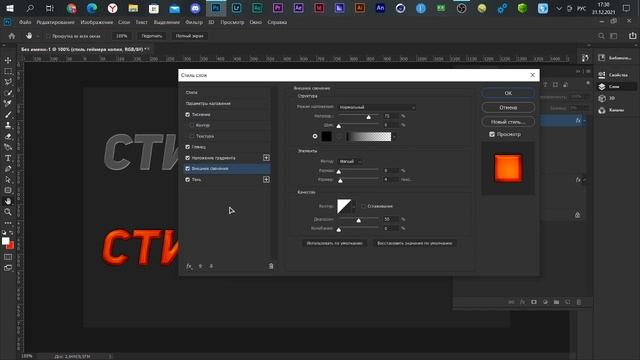Screen dimensions: 640x360
Task: Toggle the Тиснение effect checkbox
Action: (188, 115)
